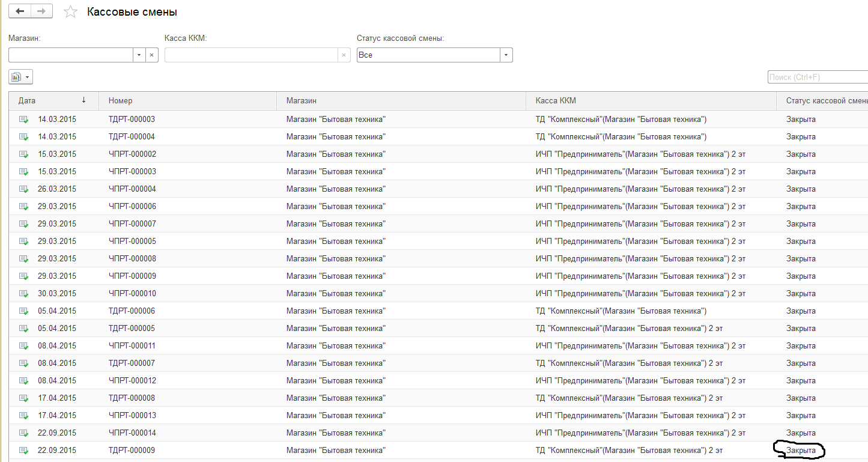
Task: Clear the Магазин filter with the x button
Action: (x=151, y=55)
